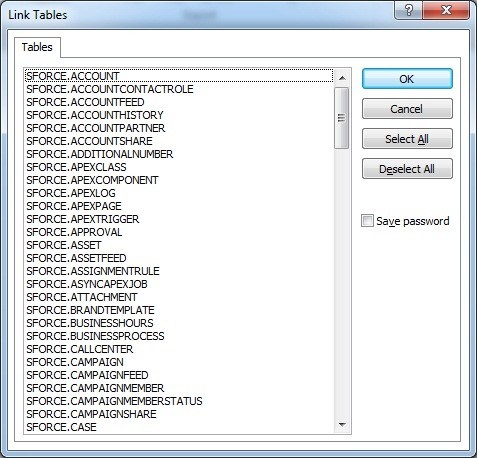Select SFORCE.ACCOUNTCONTACTROLE table
The width and height of the screenshot is (477, 458).
click(x=179, y=89)
